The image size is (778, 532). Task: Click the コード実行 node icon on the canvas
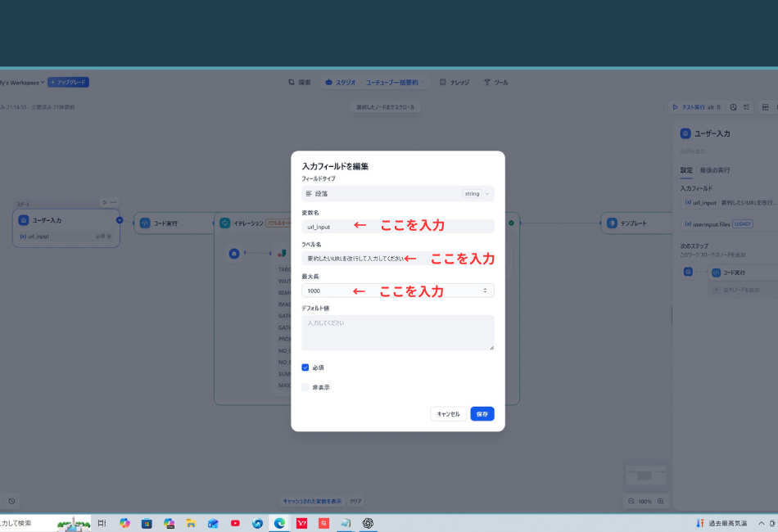144,223
